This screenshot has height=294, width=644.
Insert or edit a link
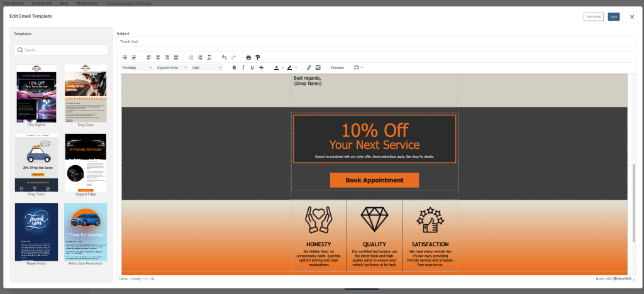(x=309, y=68)
